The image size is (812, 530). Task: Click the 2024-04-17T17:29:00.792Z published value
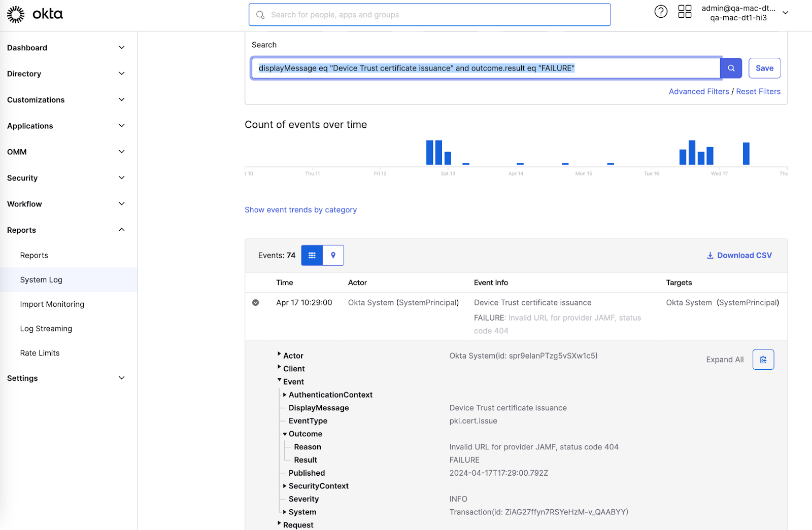pos(498,473)
